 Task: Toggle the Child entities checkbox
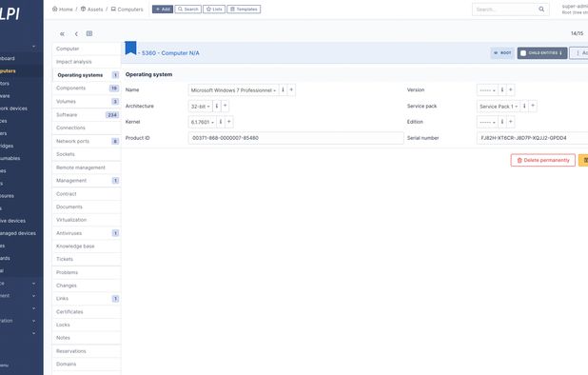pyautogui.click(x=523, y=53)
